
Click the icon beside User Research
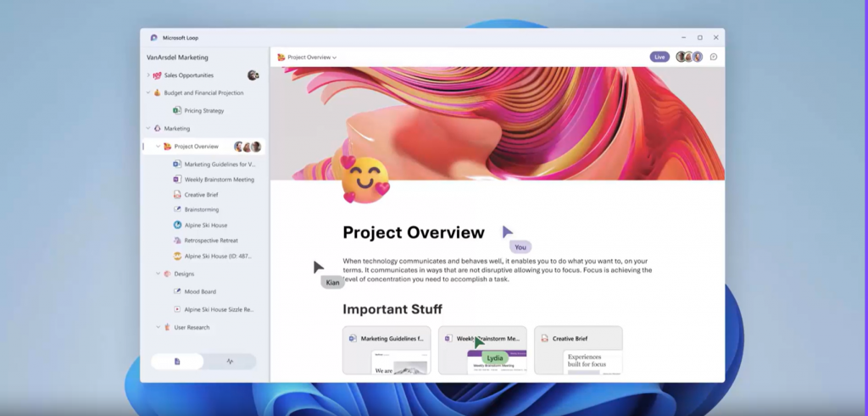pos(167,327)
